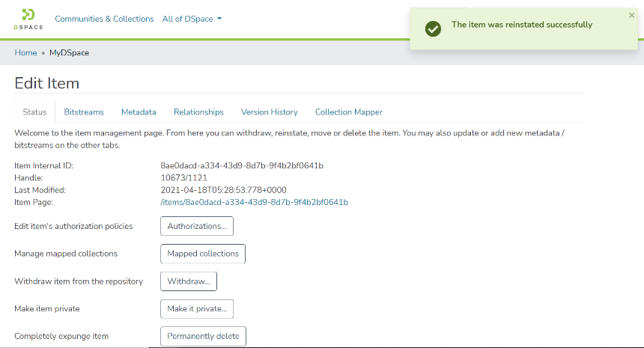Go to Home breadcrumb link
The height and width of the screenshot is (348, 644).
tap(25, 52)
